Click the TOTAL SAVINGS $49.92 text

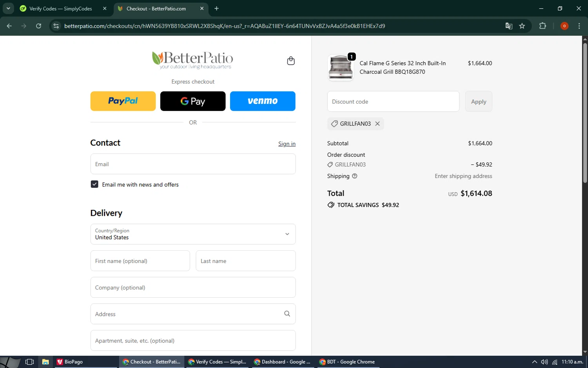pos(368,205)
